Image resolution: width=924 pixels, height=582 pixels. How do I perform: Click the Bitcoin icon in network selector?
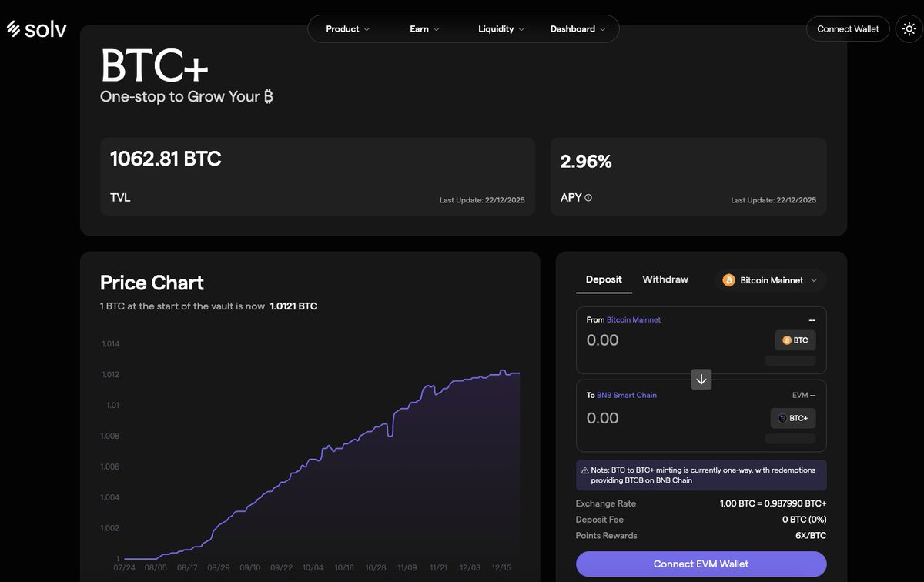coord(728,280)
